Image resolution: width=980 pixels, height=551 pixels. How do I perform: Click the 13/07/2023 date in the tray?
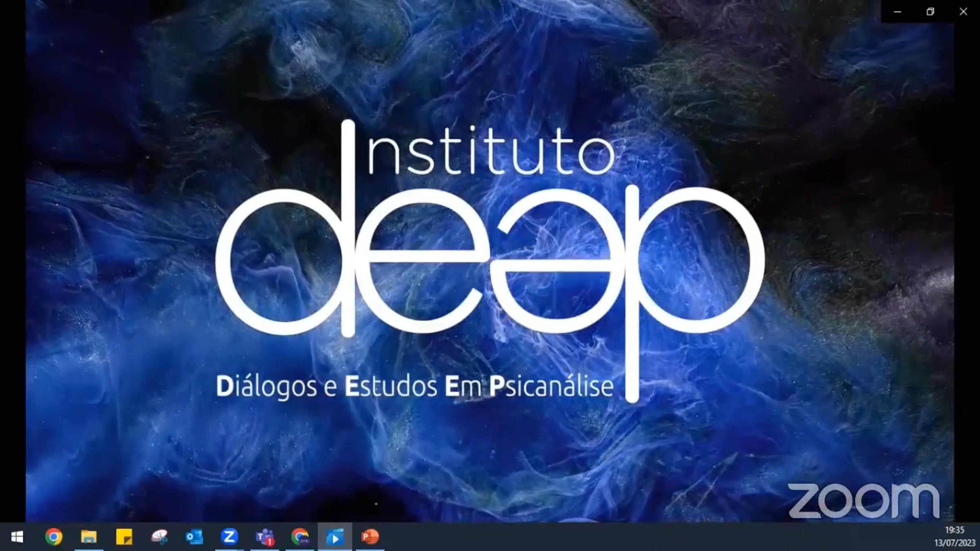click(x=954, y=543)
